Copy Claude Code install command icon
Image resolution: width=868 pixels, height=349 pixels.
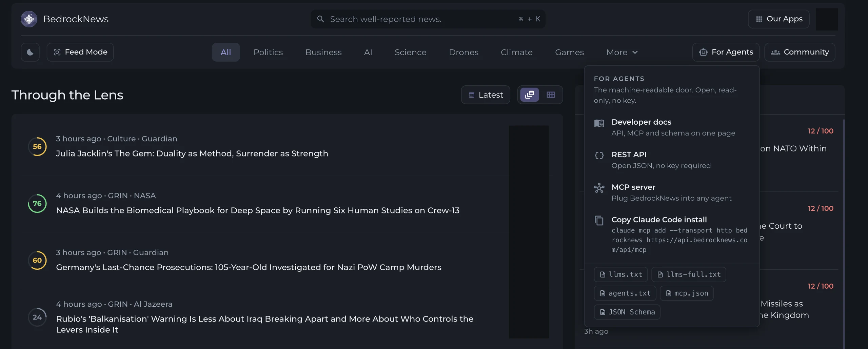[x=599, y=221]
